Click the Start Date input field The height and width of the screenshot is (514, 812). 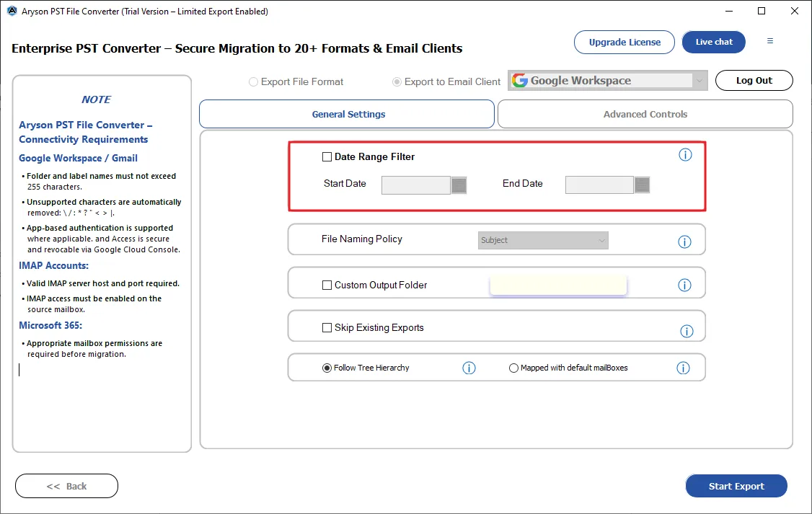[416, 185]
